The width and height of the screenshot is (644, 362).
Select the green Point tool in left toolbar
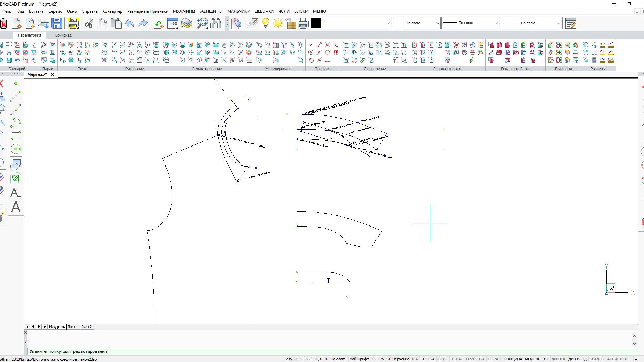(x=16, y=83)
